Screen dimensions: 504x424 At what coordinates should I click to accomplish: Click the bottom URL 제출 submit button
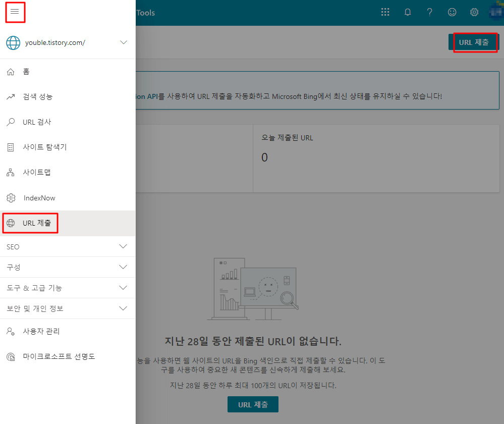[x=253, y=404]
